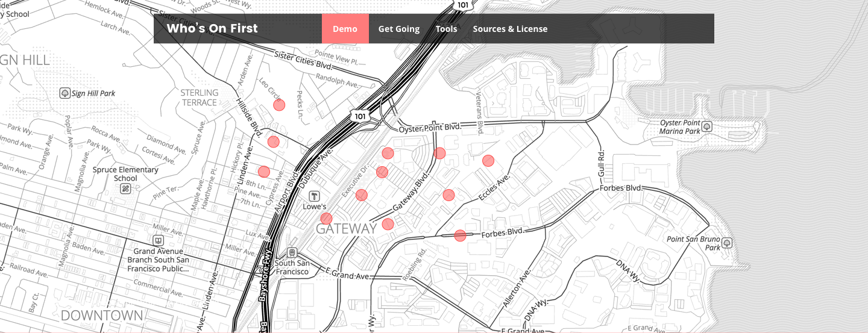Select the red marker near Cypress Ave
This screenshot has height=333, width=868.
(x=264, y=172)
